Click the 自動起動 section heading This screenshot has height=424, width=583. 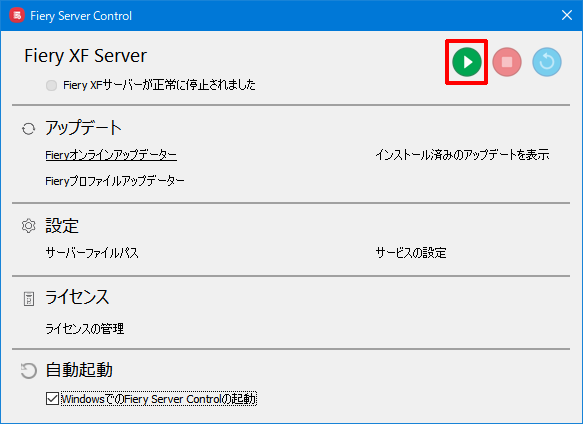(x=79, y=370)
